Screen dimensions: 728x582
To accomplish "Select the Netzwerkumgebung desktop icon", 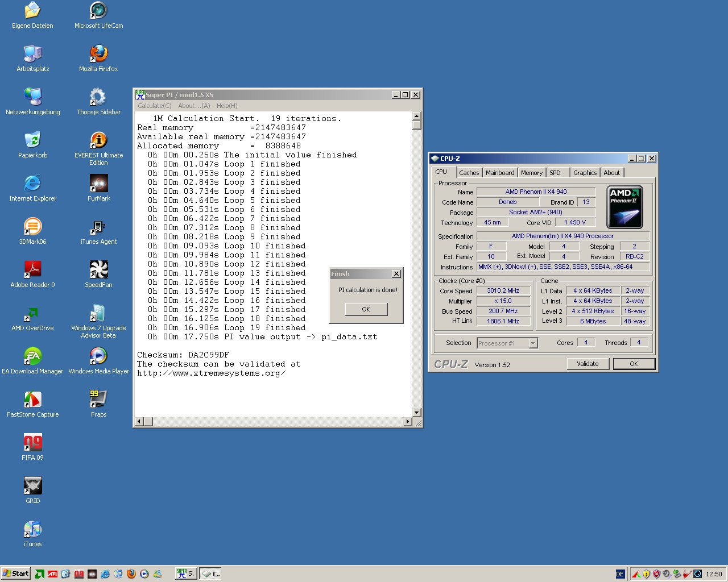I will [x=32, y=102].
